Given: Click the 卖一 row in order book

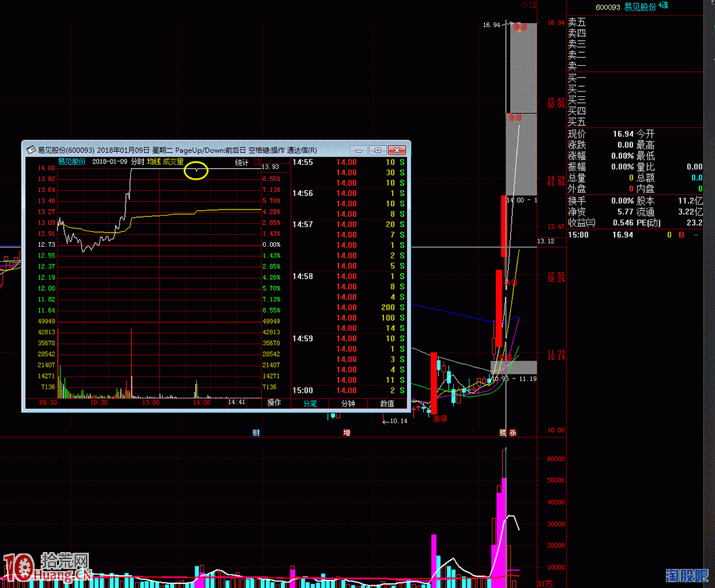Looking at the screenshot, I should tap(635, 66).
